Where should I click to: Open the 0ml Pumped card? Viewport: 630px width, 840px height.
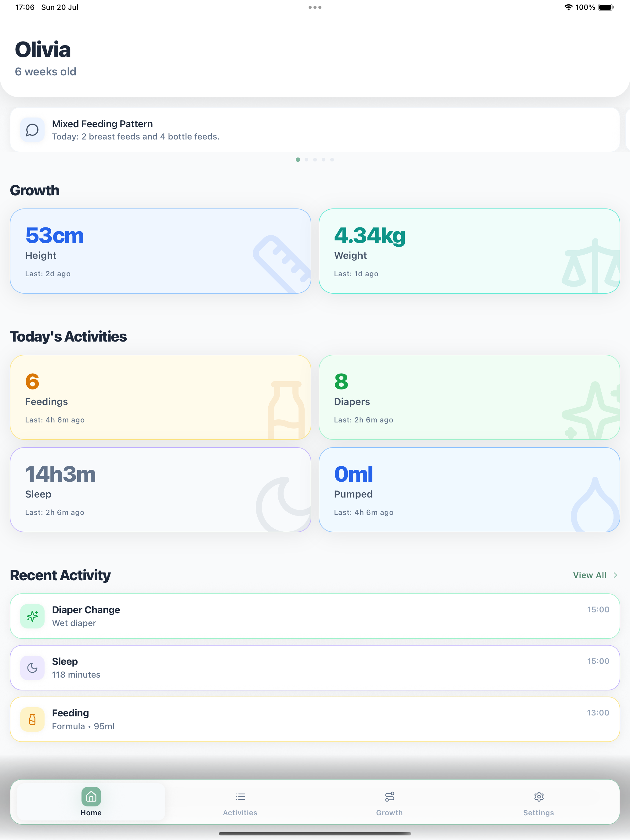click(469, 490)
